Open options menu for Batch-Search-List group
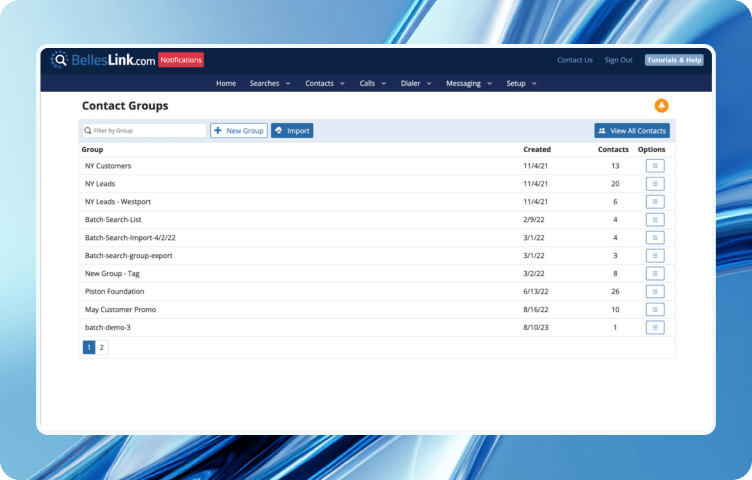752x480 pixels. click(x=655, y=220)
